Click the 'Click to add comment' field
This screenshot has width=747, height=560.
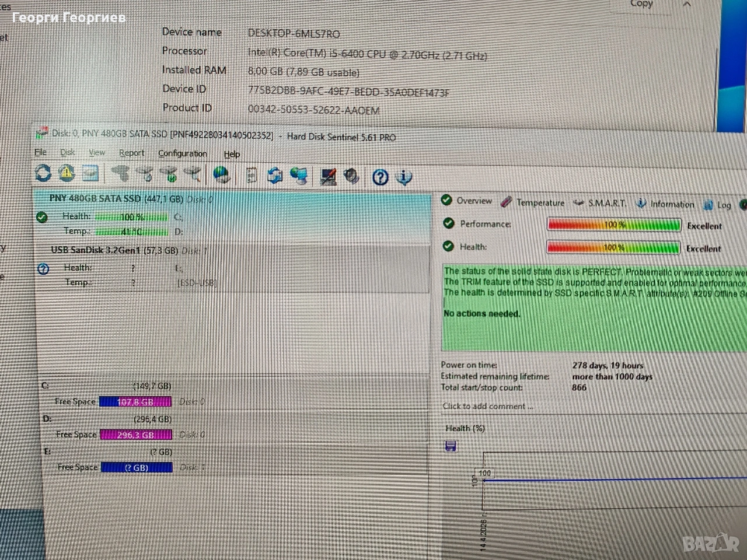[x=487, y=406]
